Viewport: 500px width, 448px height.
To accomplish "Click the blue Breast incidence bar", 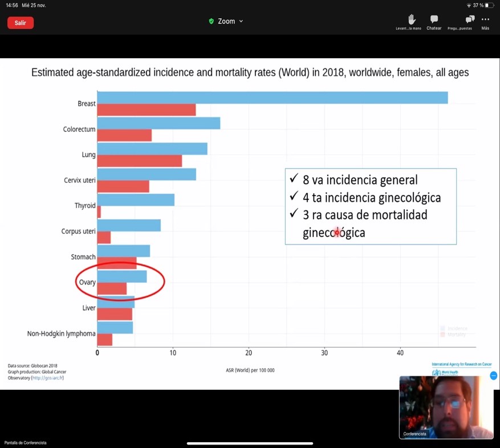I will pyautogui.click(x=273, y=97).
